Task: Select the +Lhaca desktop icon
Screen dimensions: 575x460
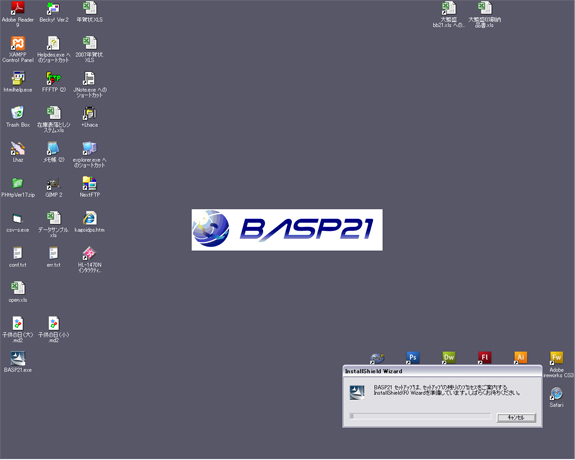Action: click(x=89, y=113)
